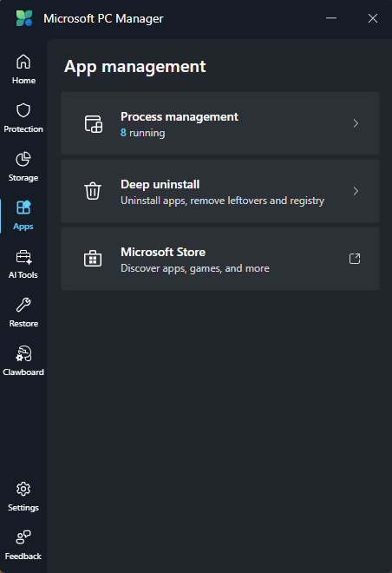Expand Process management chevron arrow
This screenshot has height=573, width=392.
(x=356, y=123)
